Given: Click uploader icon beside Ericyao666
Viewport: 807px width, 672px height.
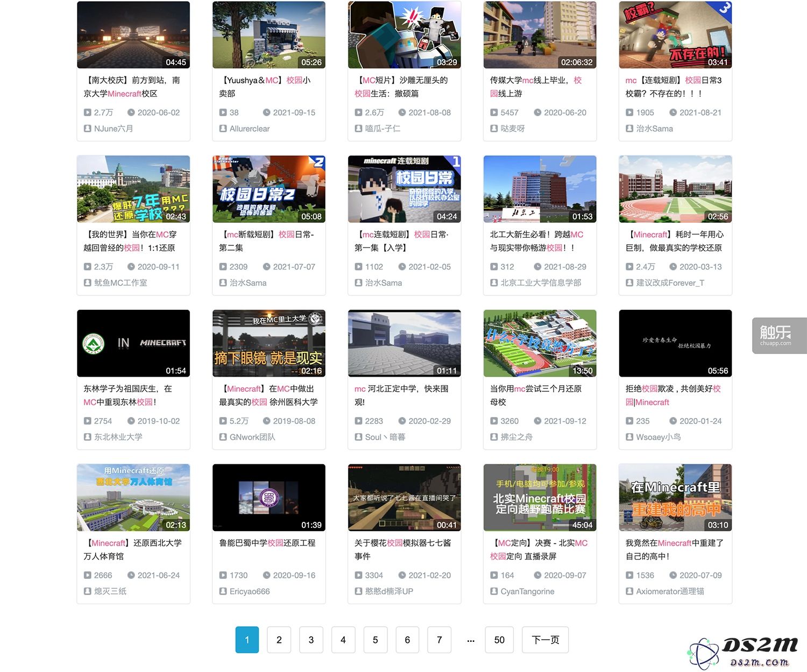Looking at the screenshot, I should 223,592.
